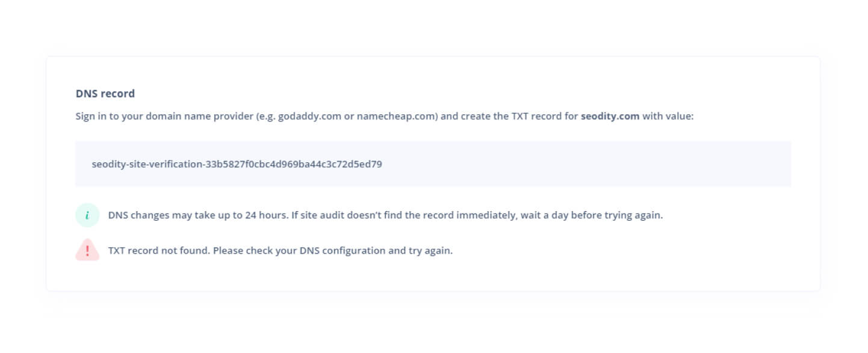The image size is (868, 353).
Task: Click the empty right side of the code box
Action: tap(602, 164)
